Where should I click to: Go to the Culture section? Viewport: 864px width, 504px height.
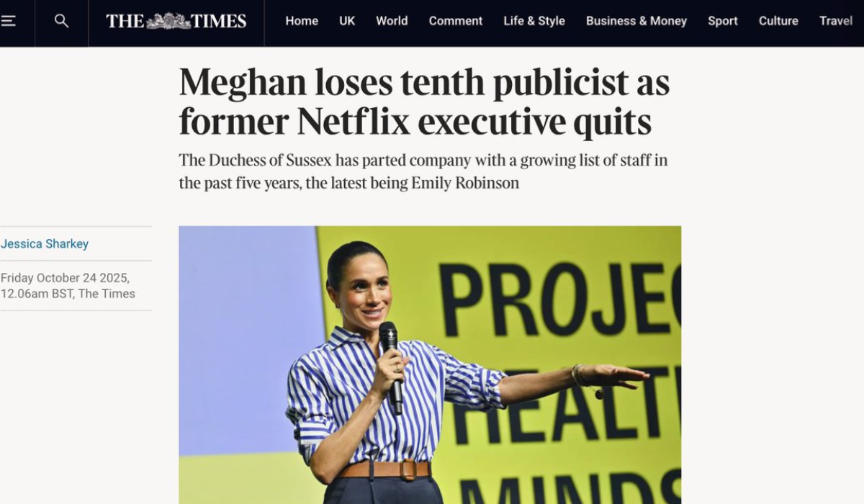[778, 22]
